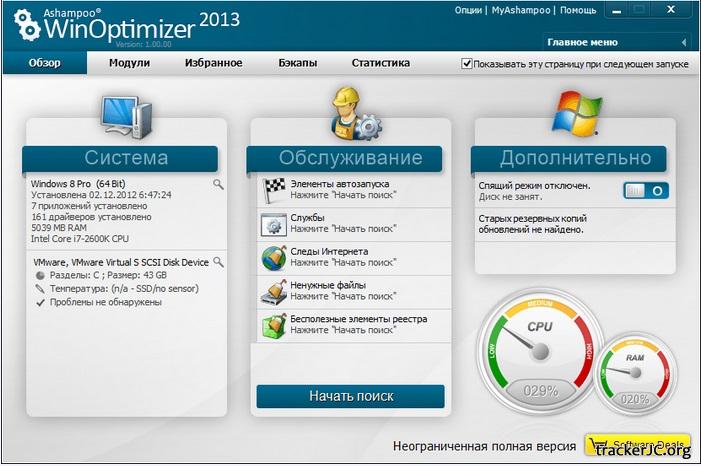Click the CPU usage gauge

coord(540,352)
